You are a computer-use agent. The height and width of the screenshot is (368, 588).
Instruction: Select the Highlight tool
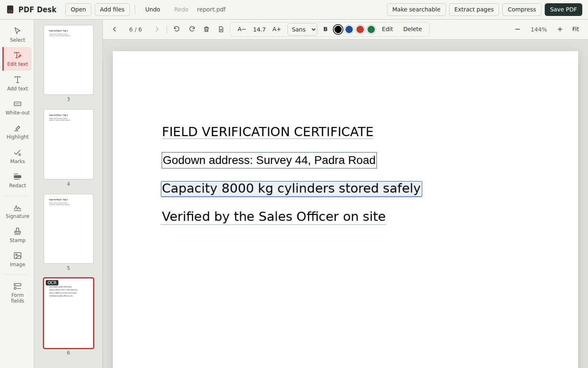[x=18, y=132]
